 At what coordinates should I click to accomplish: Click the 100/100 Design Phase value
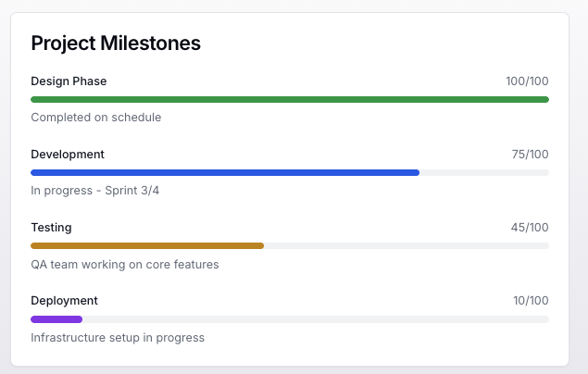(x=527, y=81)
